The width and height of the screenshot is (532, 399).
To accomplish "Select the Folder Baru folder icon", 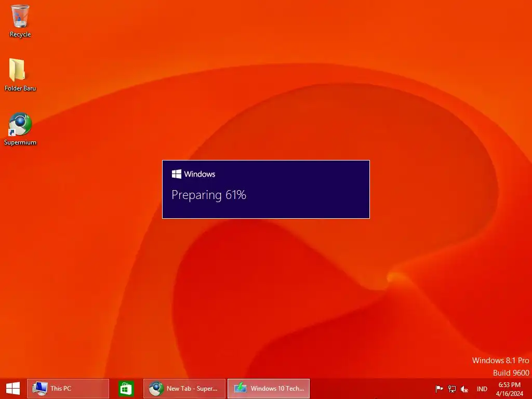I will [20, 75].
